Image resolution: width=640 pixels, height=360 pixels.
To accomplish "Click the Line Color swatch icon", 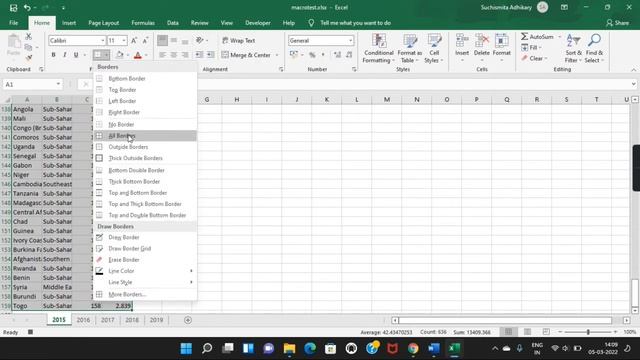I will click(99, 271).
